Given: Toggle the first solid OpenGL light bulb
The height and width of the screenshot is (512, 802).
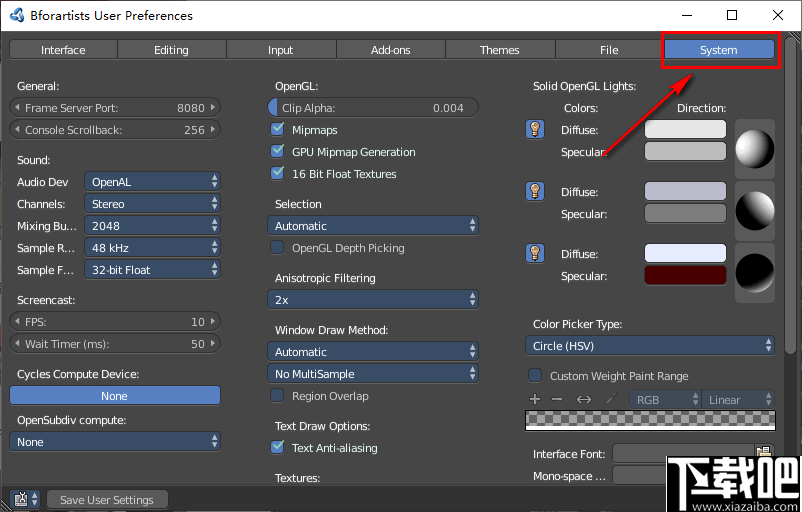Looking at the screenshot, I should click(535, 129).
